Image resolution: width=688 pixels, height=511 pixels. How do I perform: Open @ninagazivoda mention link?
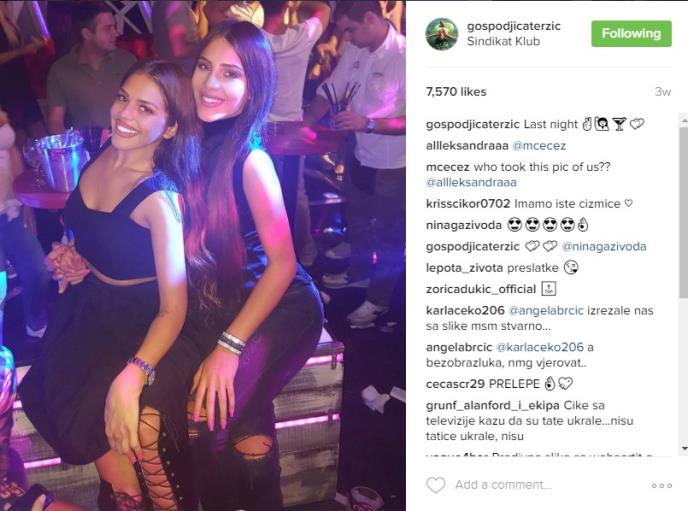point(604,247)
